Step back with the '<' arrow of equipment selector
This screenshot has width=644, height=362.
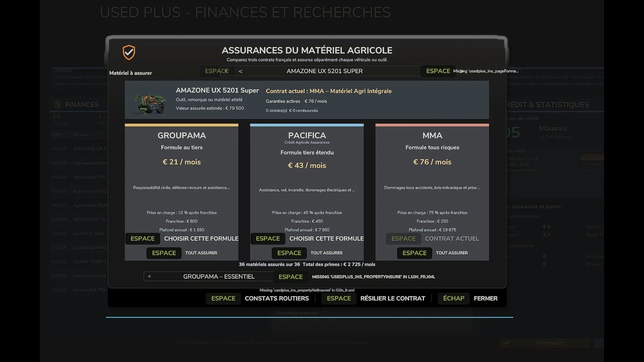pos(240,71)
